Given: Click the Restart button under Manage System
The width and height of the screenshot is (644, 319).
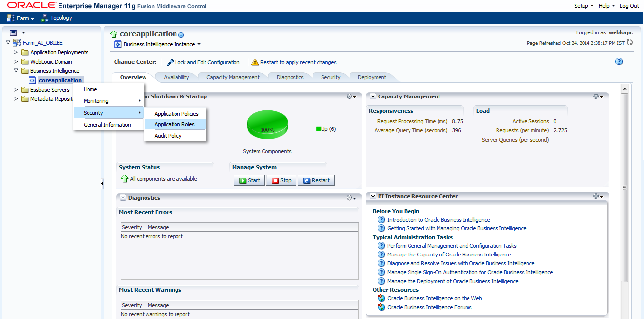Looking at the screenshot, I should point(316,180).
